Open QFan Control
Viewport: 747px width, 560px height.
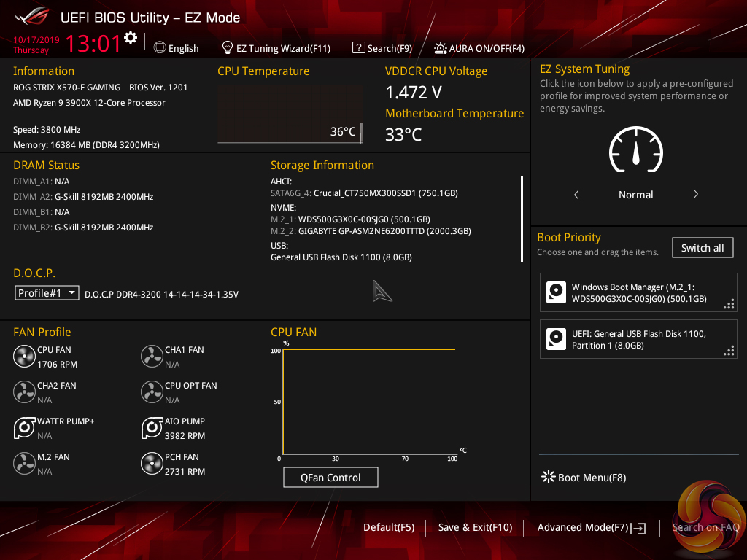click(x=330, y=477)
